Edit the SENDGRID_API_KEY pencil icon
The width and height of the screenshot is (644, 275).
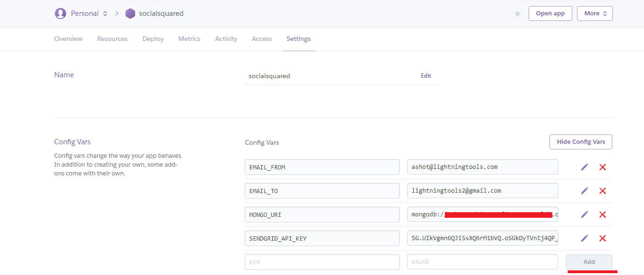[584, 238]
